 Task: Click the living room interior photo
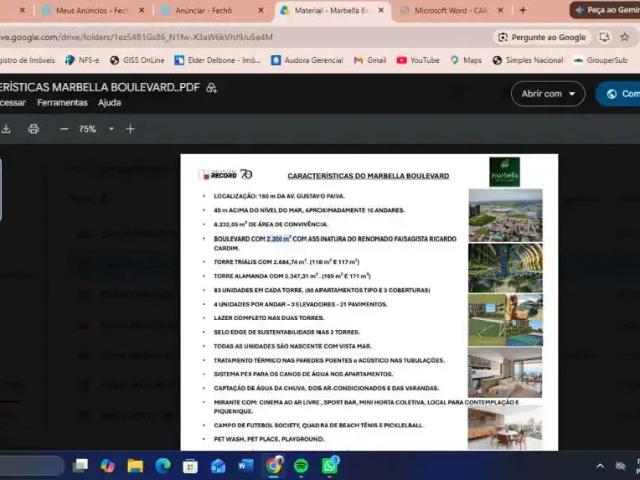pyautogui.click(x=505, y=372)
